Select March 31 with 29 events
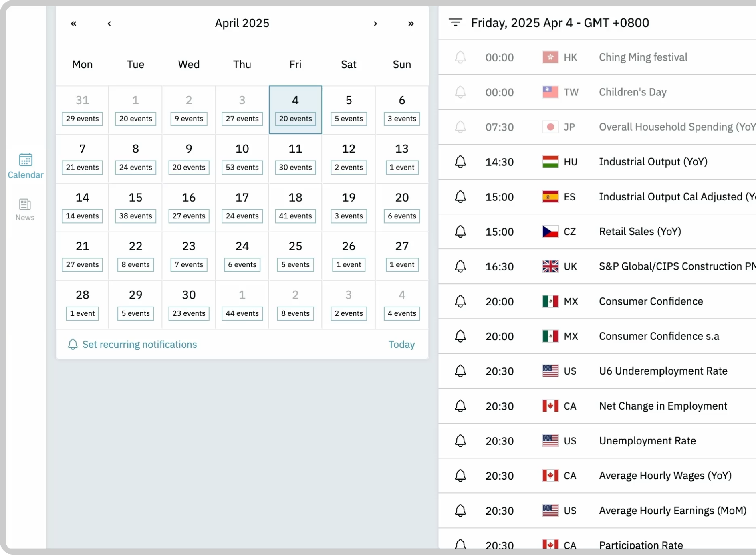 pos(82,110)
